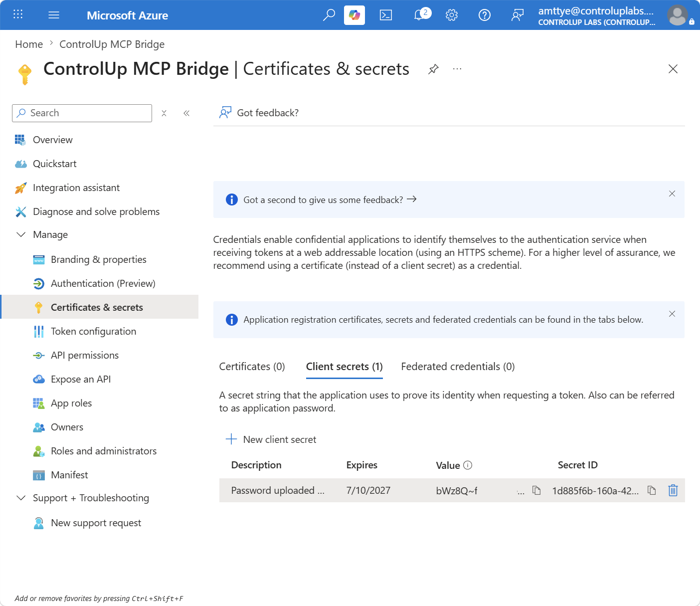Collapse Support + Troubleshooting section
This screenshot has height=606, width=700.
point(21,498)
